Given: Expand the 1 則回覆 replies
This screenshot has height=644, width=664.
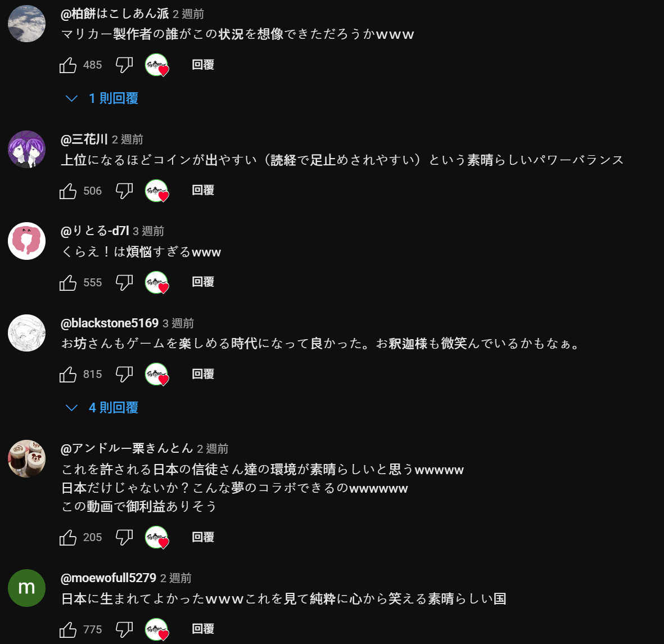Looking at the screenshot, I should click(102, 98).
